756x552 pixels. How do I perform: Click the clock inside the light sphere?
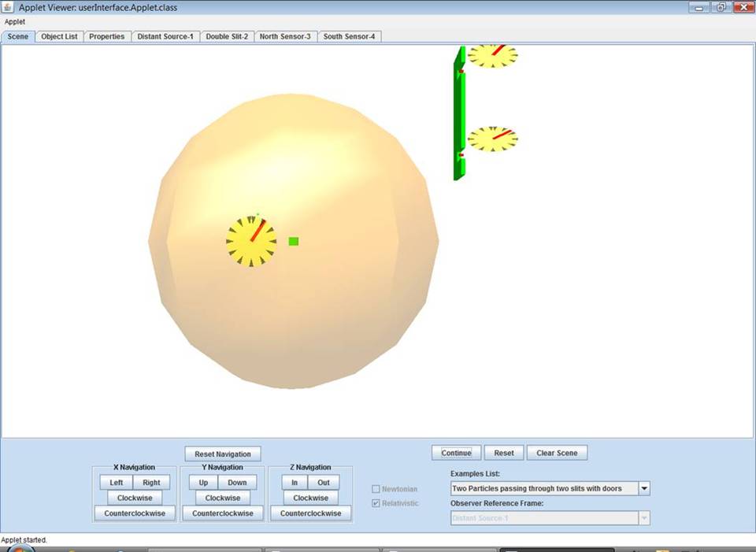point(250,242)
